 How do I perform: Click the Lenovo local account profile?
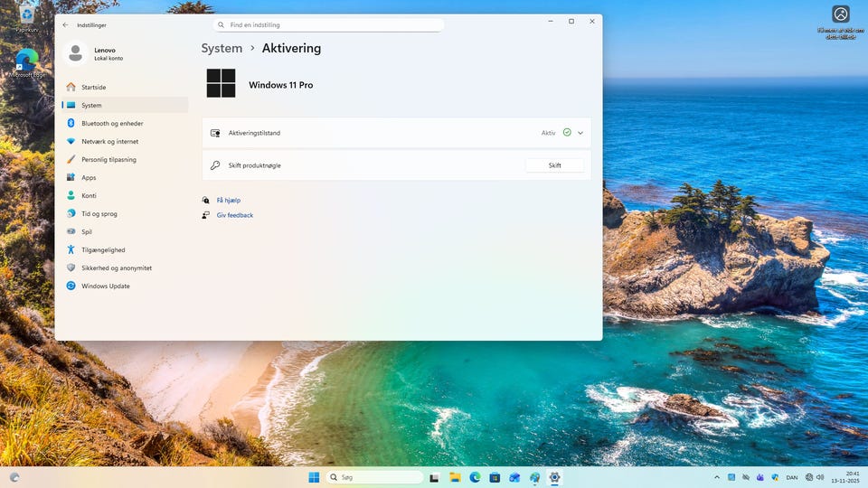(94, 53)
